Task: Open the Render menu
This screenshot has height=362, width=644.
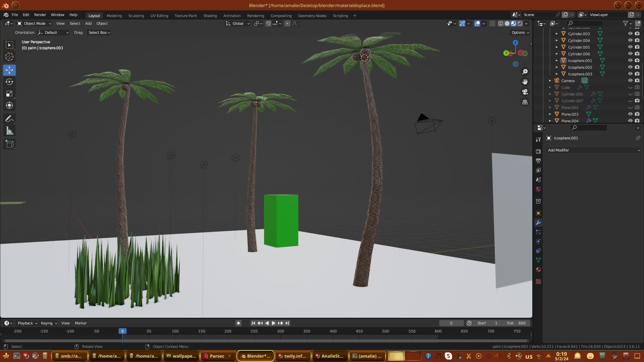Action: 40,15
